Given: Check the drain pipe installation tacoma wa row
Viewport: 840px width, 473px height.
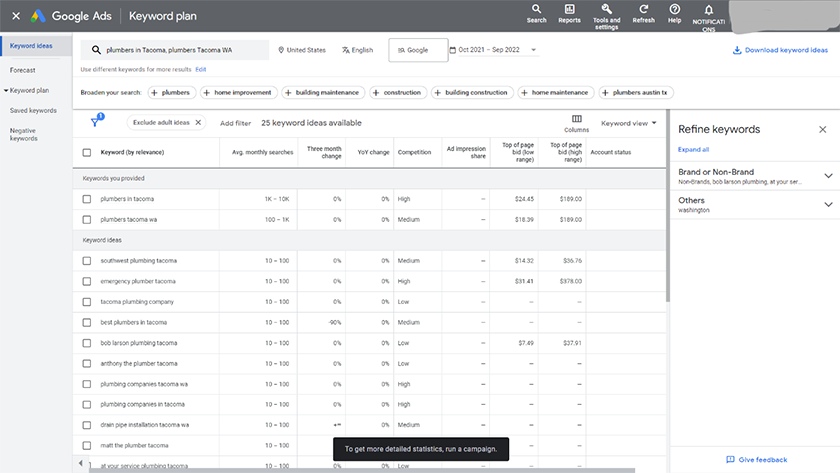Looking at the screenshot, I should point(87,425).
